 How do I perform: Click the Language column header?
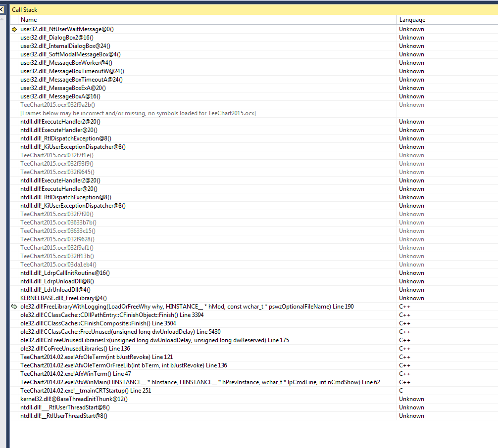tap(447, 20)
